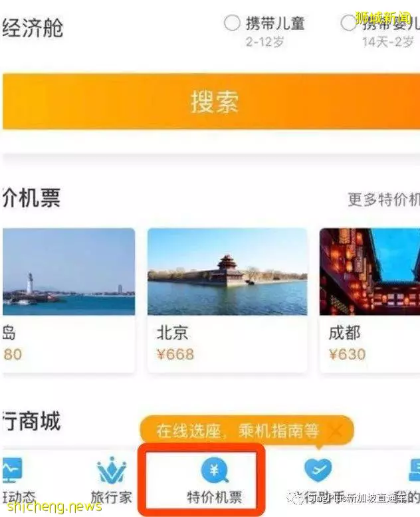Click the ¥630 Chengdu price
The width and height of the screenshot is (420, 517).
point(347,354)
